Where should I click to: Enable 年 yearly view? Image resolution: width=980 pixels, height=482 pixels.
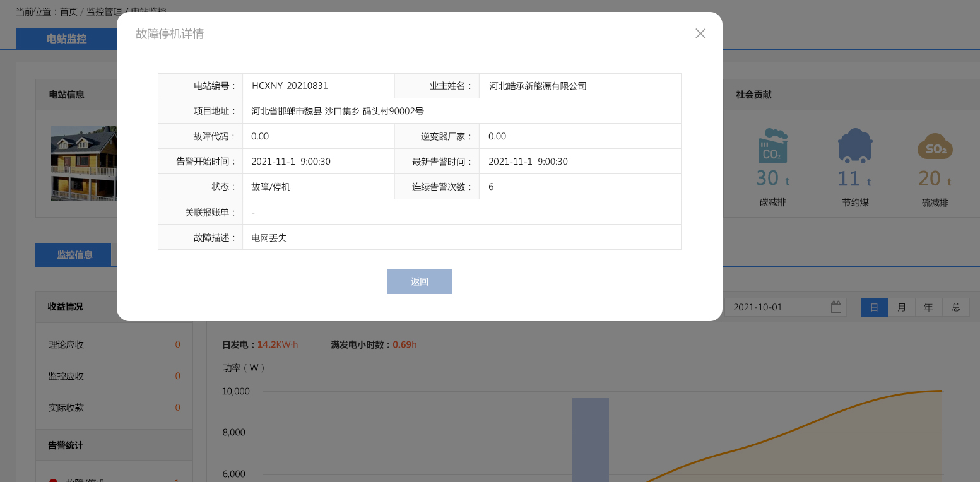coord(928,307)
